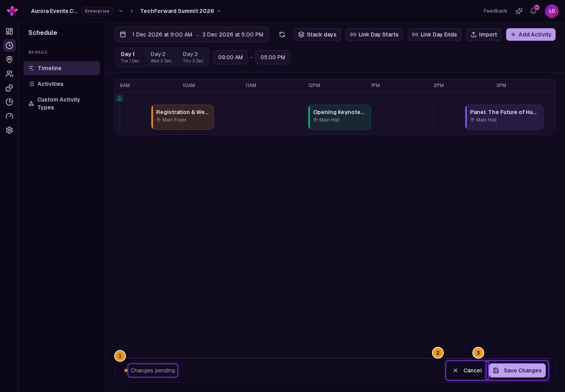The width and height of the screenshot is (565, 392).
Task: Click Save Changes
Action: coord(517,370)
